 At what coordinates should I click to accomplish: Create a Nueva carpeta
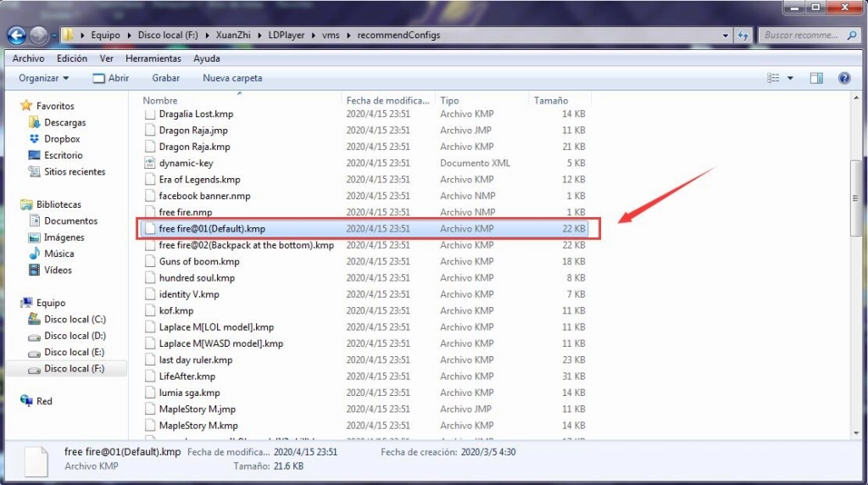click(x=232, y=78)
